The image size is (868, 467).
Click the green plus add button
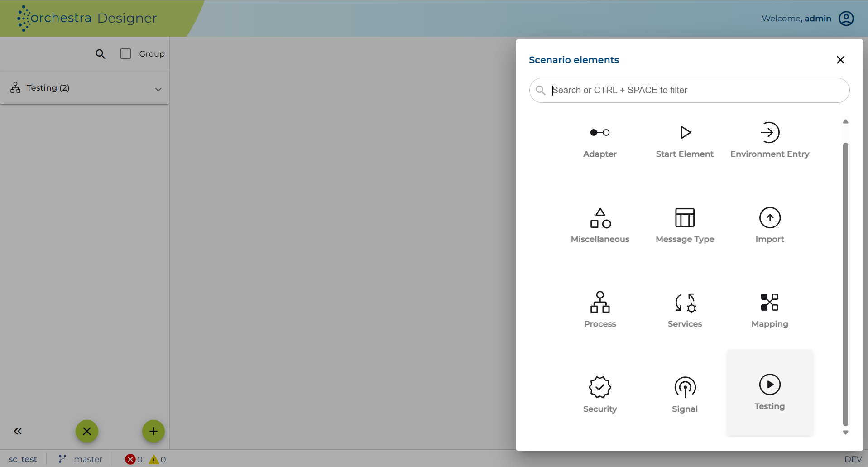(x=153, y=431)
